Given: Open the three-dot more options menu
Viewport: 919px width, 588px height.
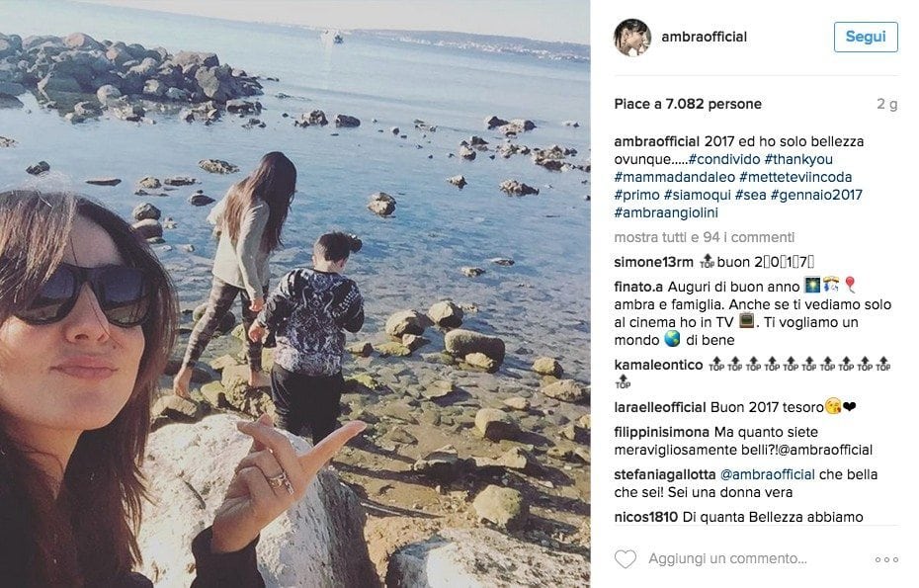Looking at the screenshot, I should pos(886,559).
